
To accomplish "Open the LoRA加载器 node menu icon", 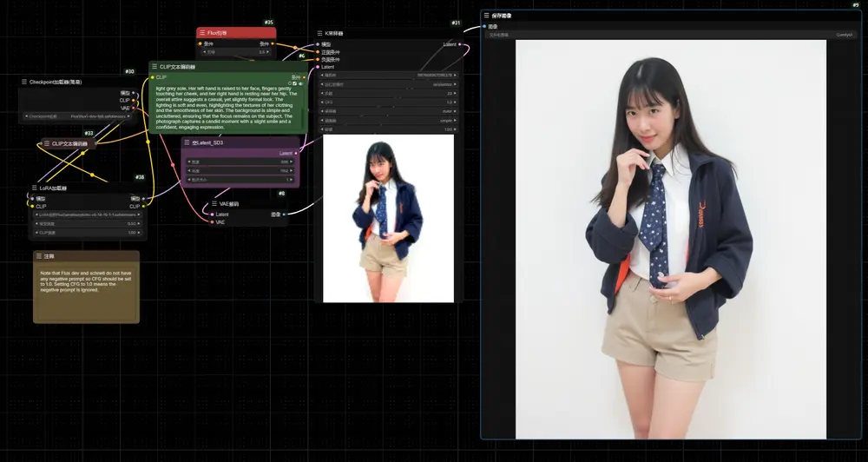I will [x=35, y=188].
